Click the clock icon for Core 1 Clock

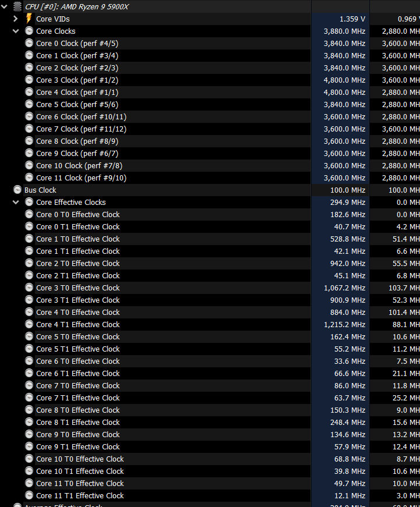tap(29, 56)
